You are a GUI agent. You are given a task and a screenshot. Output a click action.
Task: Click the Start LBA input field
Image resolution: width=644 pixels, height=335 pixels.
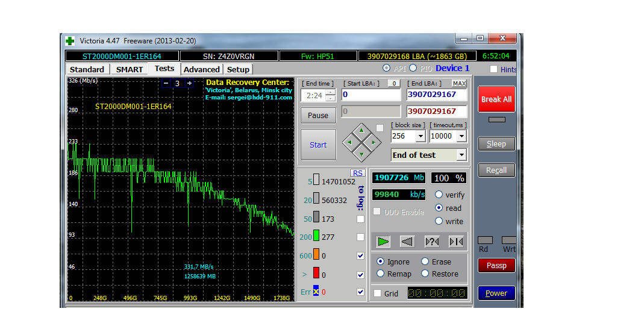370,95
